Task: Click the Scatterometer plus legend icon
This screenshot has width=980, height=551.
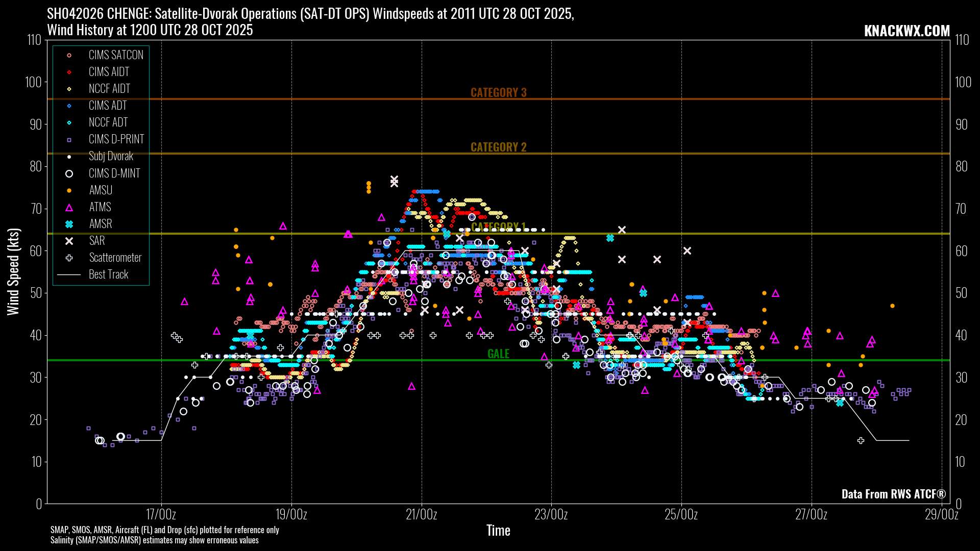Action: [x=69, y=258]
